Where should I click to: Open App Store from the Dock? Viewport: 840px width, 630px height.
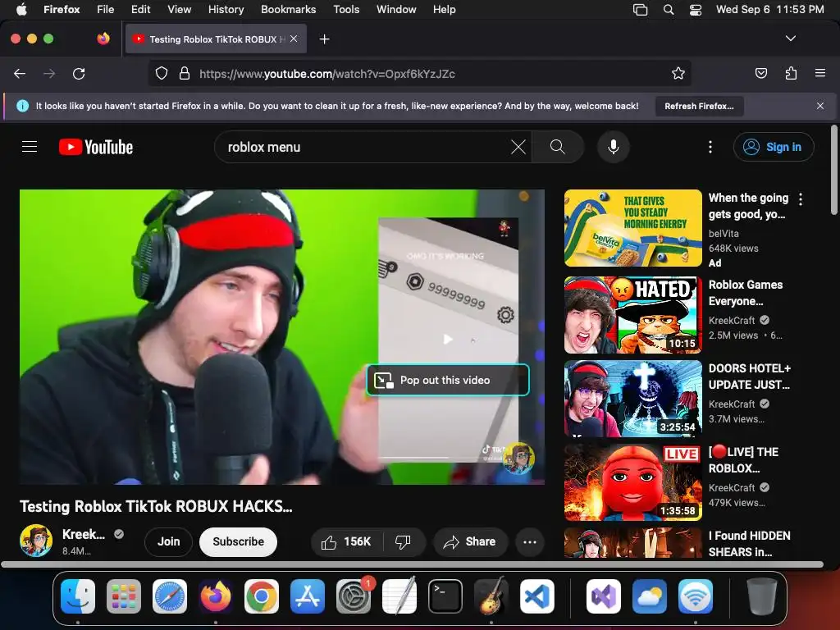pyautogui.click(x=308, y=596)
